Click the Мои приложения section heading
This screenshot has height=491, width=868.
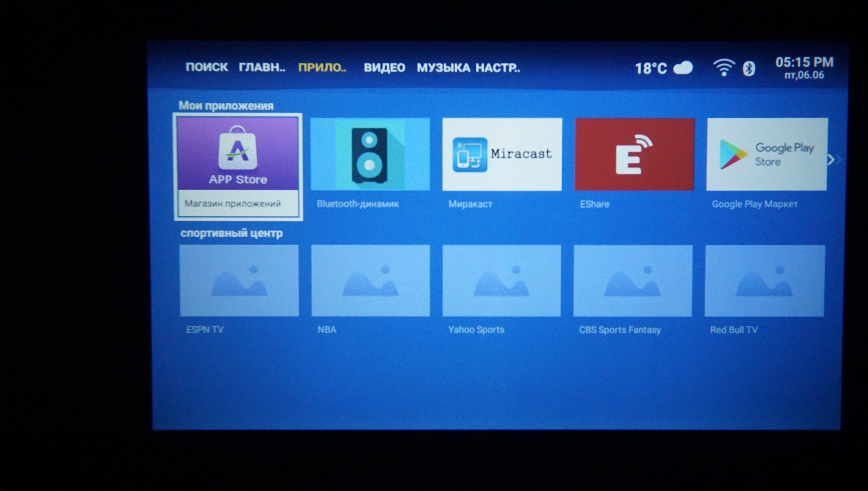(226, 106)
